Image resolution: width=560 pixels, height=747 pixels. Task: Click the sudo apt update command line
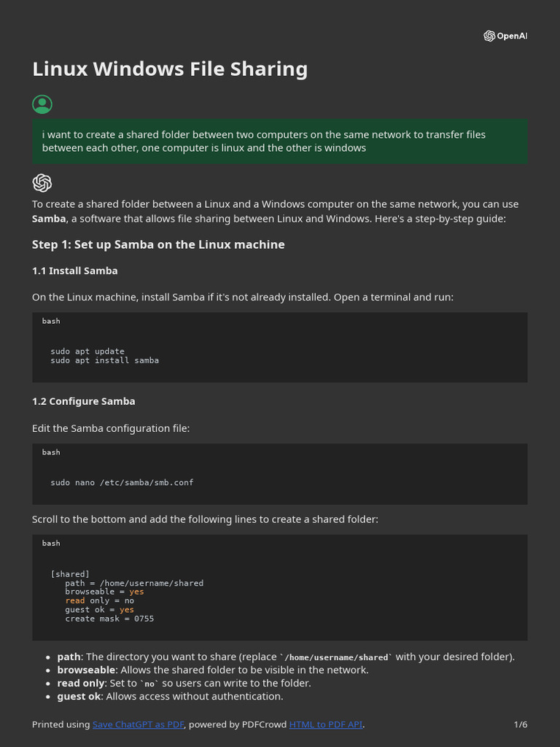point(87,351)
